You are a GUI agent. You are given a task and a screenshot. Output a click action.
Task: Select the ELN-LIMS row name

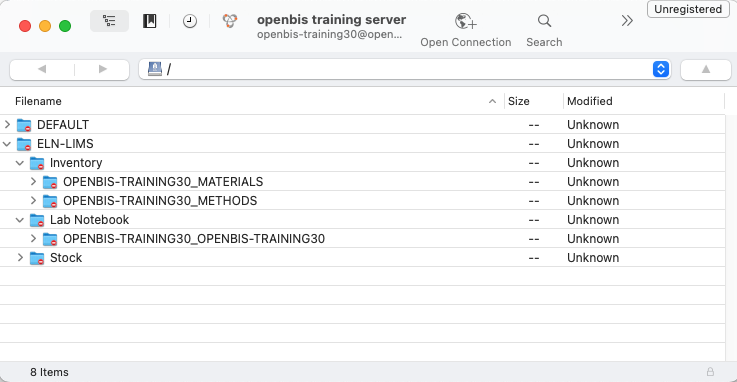tap(65, 144)
